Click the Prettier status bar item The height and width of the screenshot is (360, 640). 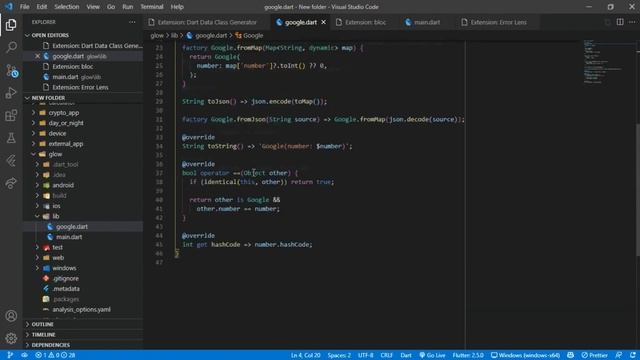pos(594,355)
